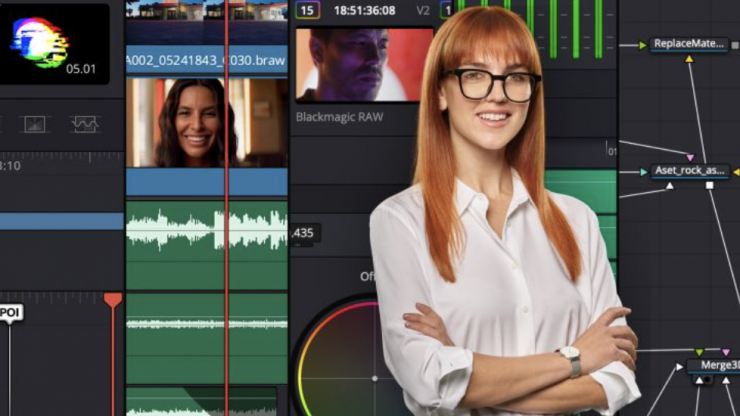This screenshot has width=740, height=416.
Task: Select the Aset_rock_as node
Action: click(x=690, y=171)
